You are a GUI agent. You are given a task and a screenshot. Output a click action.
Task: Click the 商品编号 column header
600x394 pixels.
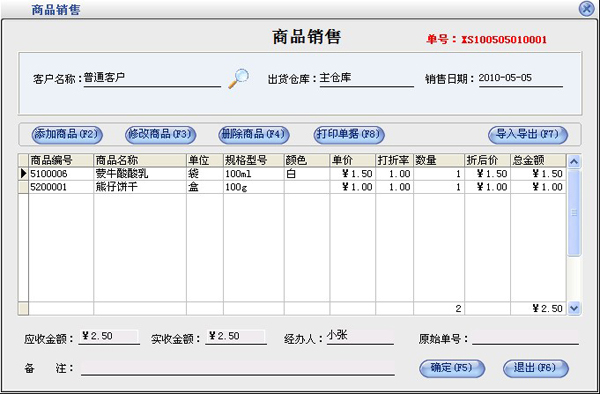(61, 160)
